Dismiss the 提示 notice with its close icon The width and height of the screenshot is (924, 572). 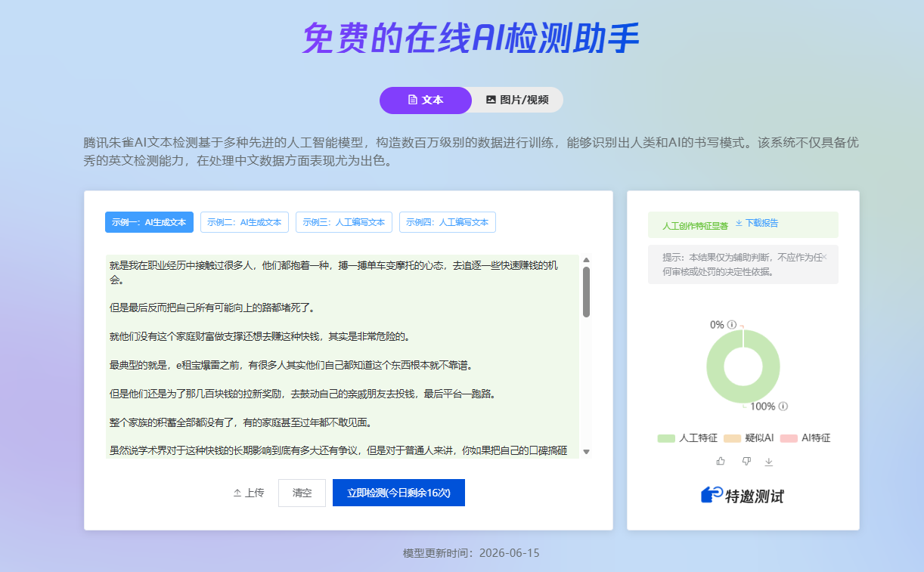[824, 257]
